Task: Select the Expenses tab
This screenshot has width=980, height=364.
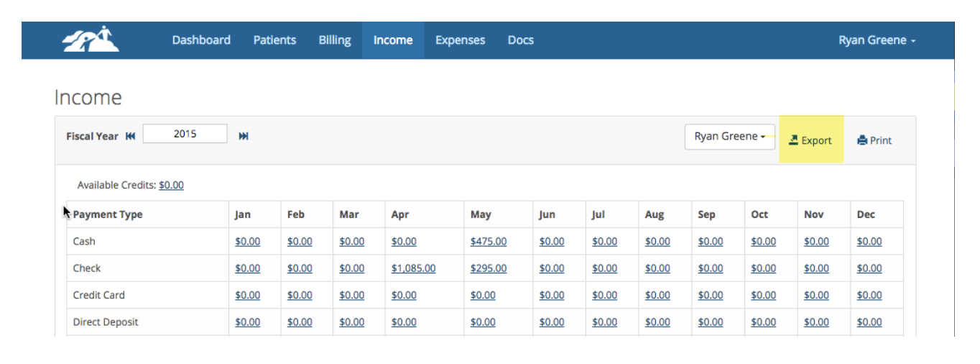Action: [460, 40]
